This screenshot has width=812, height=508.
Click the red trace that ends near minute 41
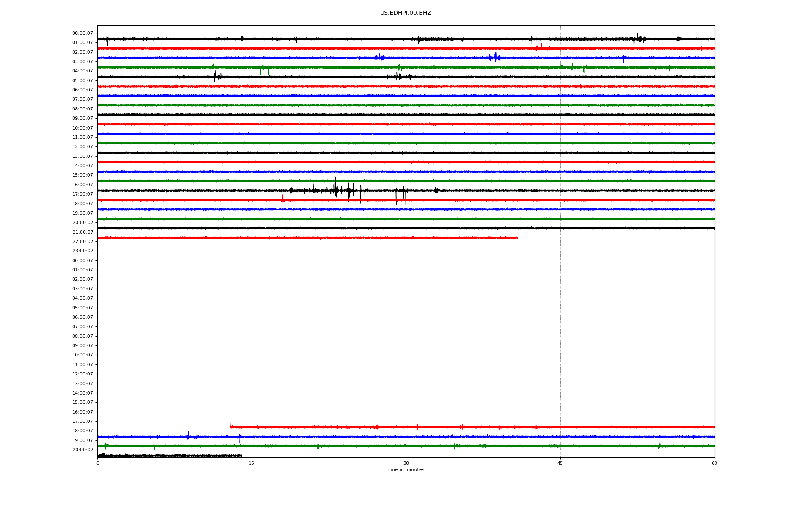[x=308, y=238]
